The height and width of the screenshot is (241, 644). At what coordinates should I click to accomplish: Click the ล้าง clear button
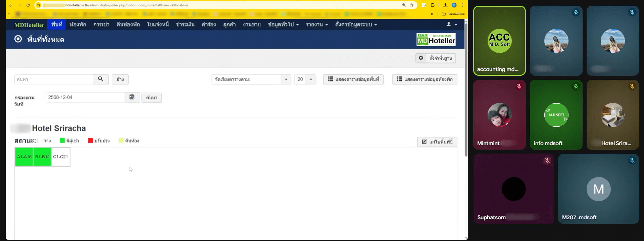(120, 79)
